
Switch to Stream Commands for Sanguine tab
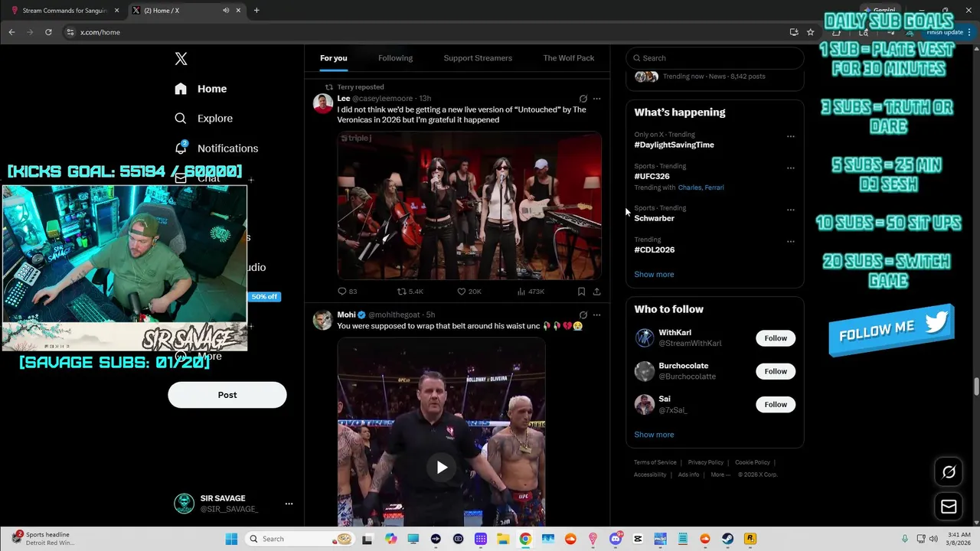65,11
